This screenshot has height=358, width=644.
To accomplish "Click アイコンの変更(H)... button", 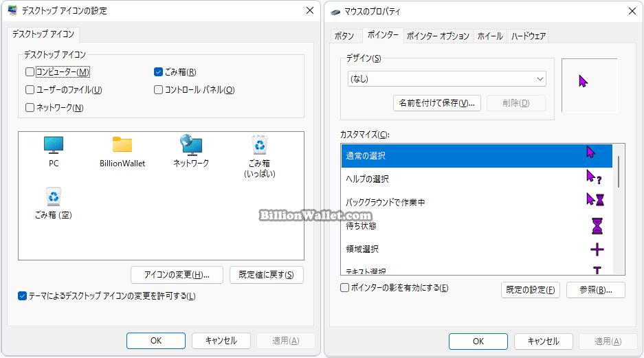I will pos(177,275).
